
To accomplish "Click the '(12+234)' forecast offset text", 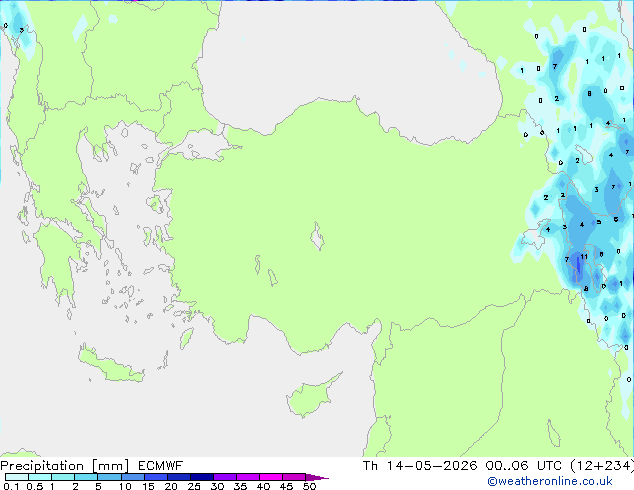I will (x=602, y=466).
